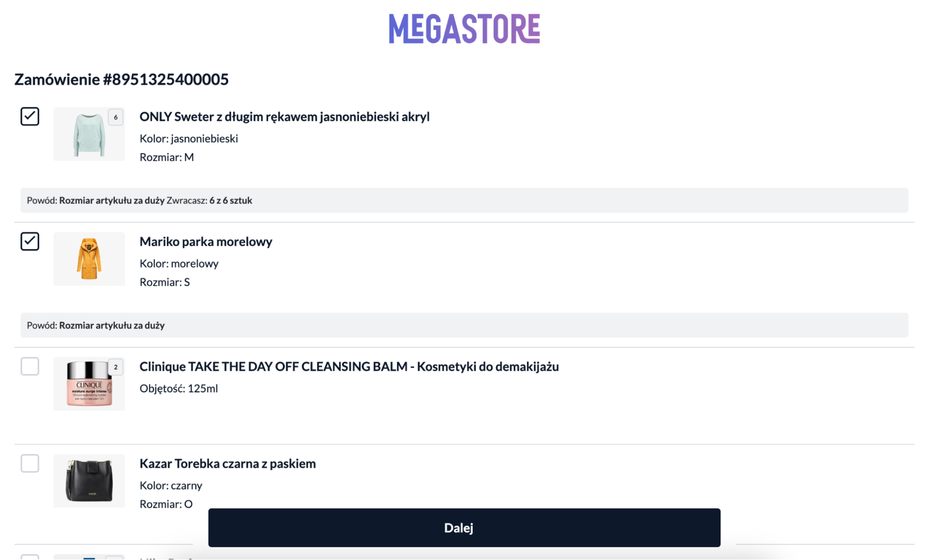Edit parka return reason bar
Screen dimensions: 929x560
pyautogui.click(x=464, y=325)
